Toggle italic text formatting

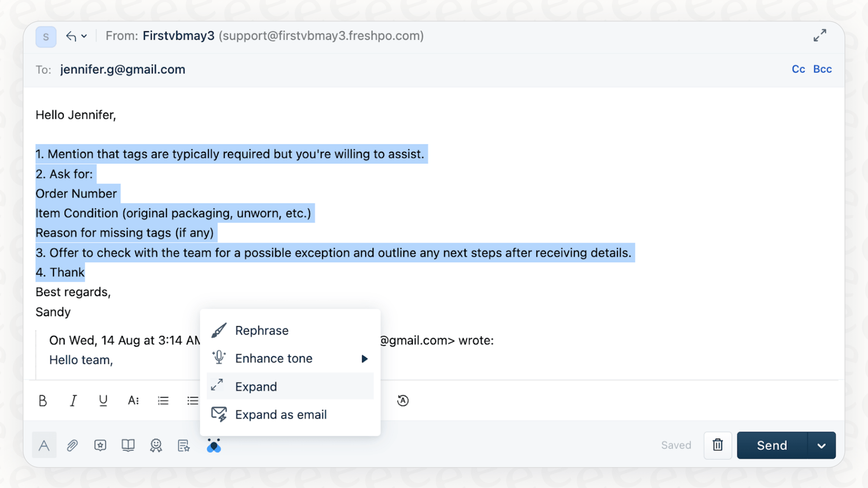[x=73, y=400]
